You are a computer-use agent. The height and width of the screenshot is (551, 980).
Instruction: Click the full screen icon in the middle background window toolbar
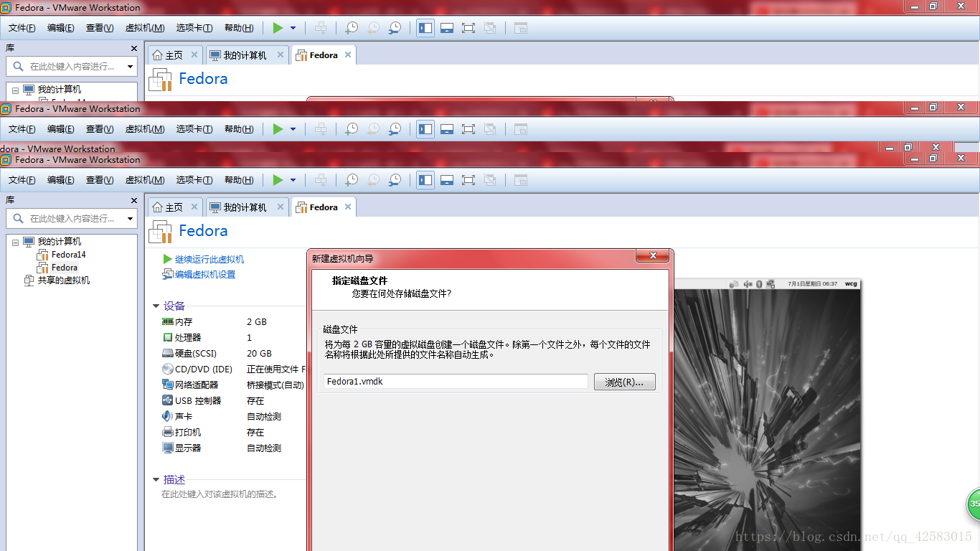(x=468, y=129)
